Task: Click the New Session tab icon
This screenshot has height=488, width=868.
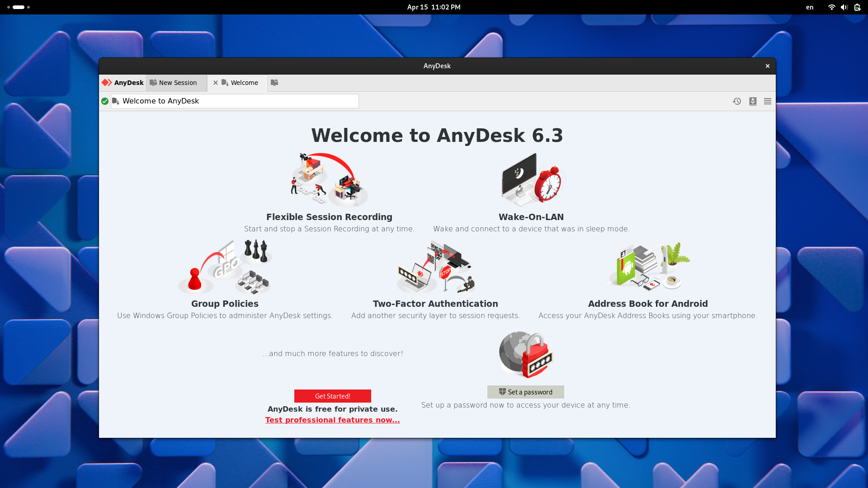Action: (x=153, y=82)
